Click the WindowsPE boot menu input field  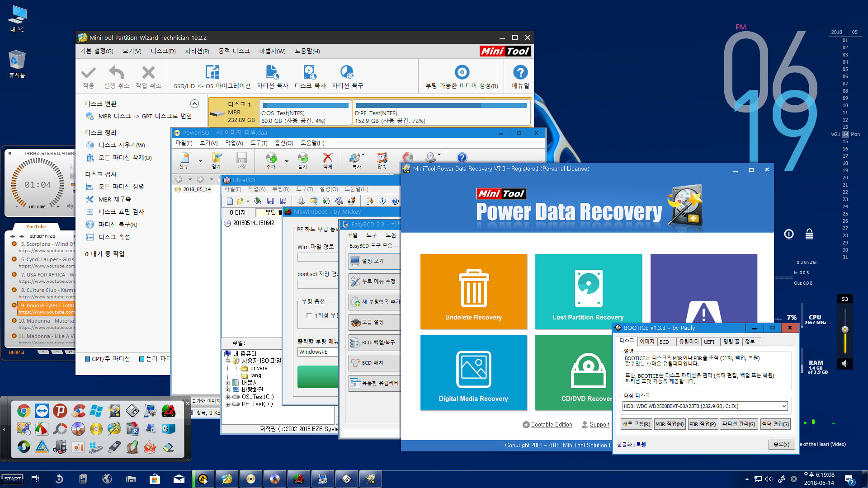point(318,352)
